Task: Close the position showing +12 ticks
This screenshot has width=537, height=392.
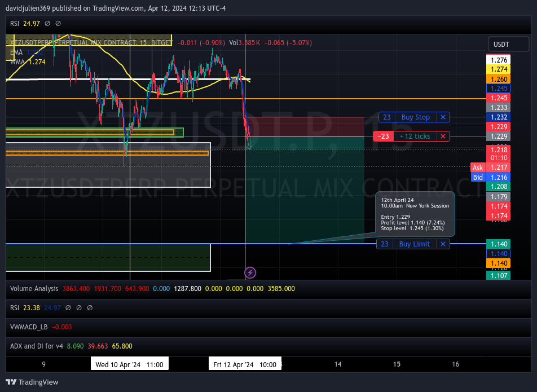Action: coord(443,136)
